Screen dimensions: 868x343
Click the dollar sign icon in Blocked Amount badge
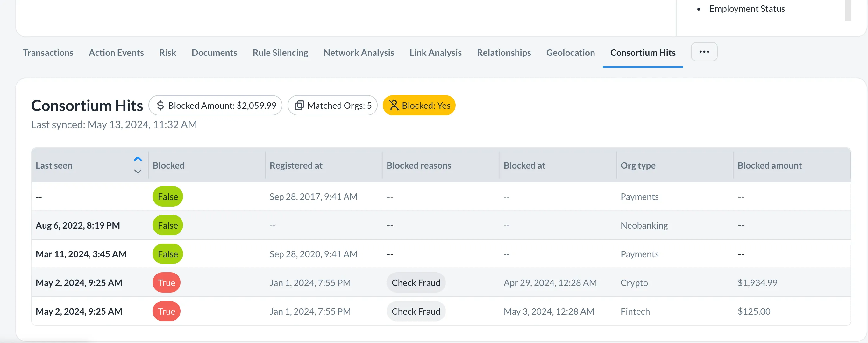pos(160,105)
